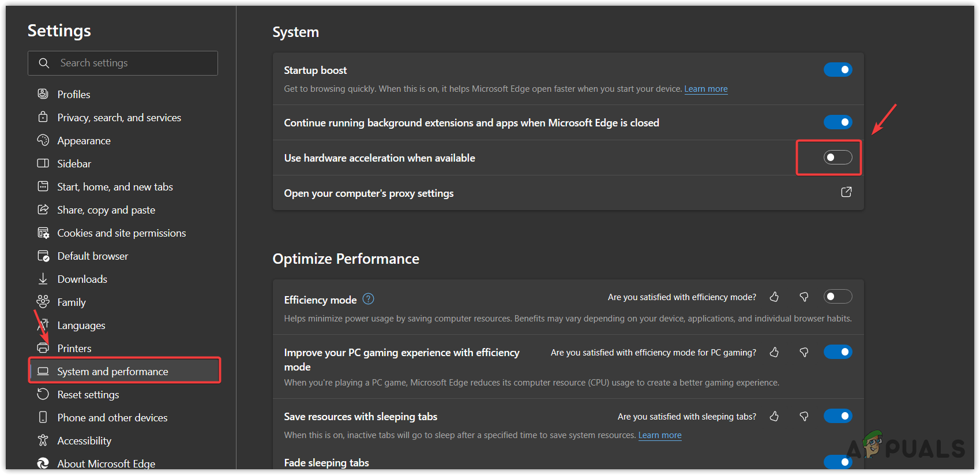This screenshot has height=475, width=980.
Task: Disable Save resources with sleeping tabs
Action: pyautogui.click(x=838, y=416)
